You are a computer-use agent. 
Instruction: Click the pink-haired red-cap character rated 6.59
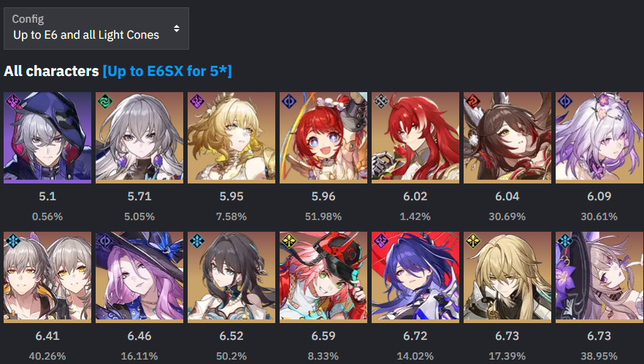tap(323, 277)
